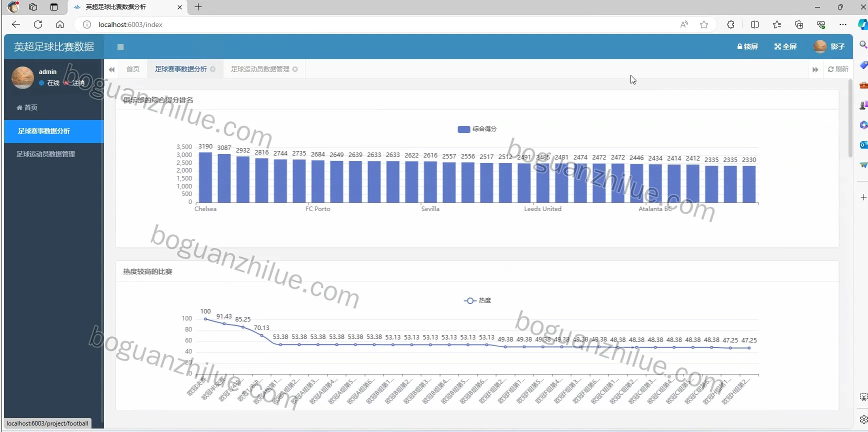Open the 足球运动员数据管理 tab
The height and width of the screenshot is (432, 868).
pos(260,69)
